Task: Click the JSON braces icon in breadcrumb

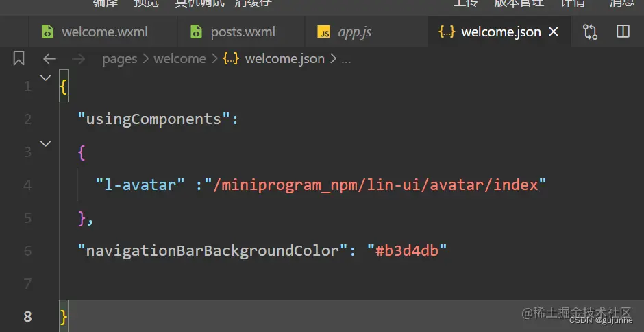Action: pyautogui.click(x=231, y=59)
